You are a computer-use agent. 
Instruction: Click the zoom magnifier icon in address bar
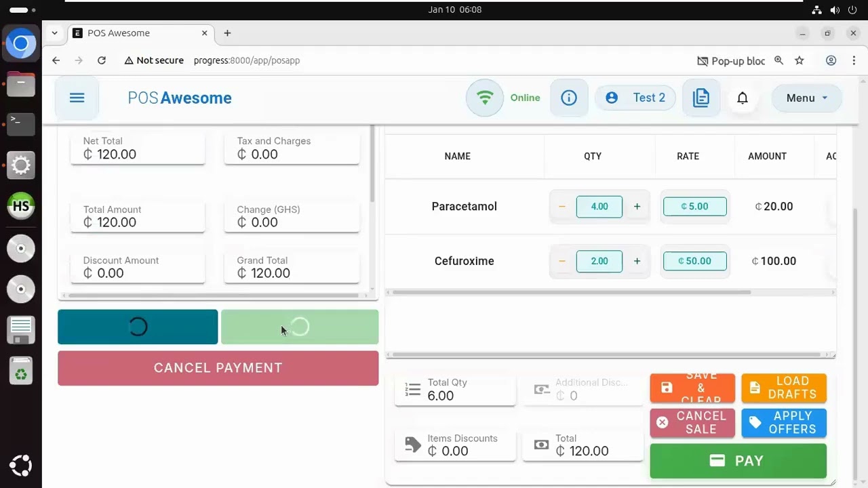pyautogui.click(x=779, y=60)
